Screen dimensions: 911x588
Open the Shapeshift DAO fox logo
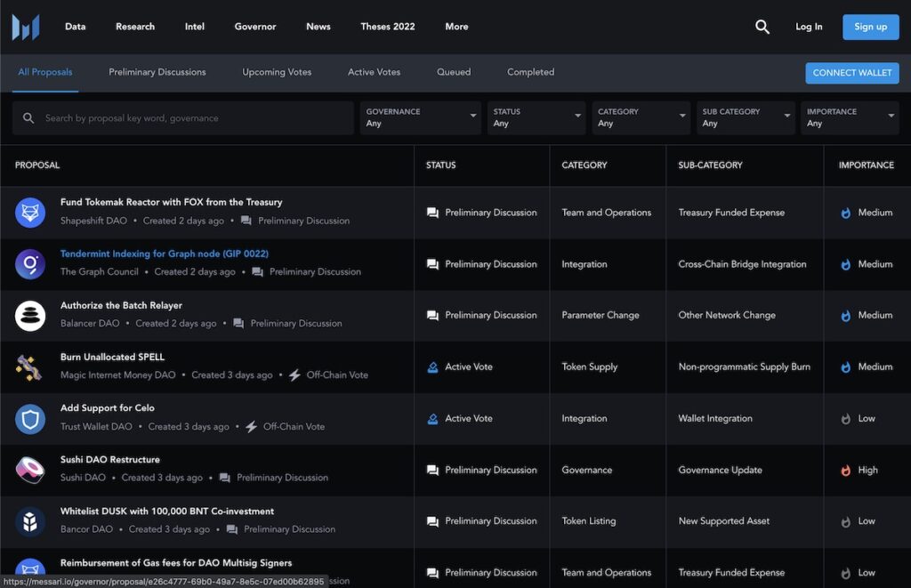tap(30, 213)
